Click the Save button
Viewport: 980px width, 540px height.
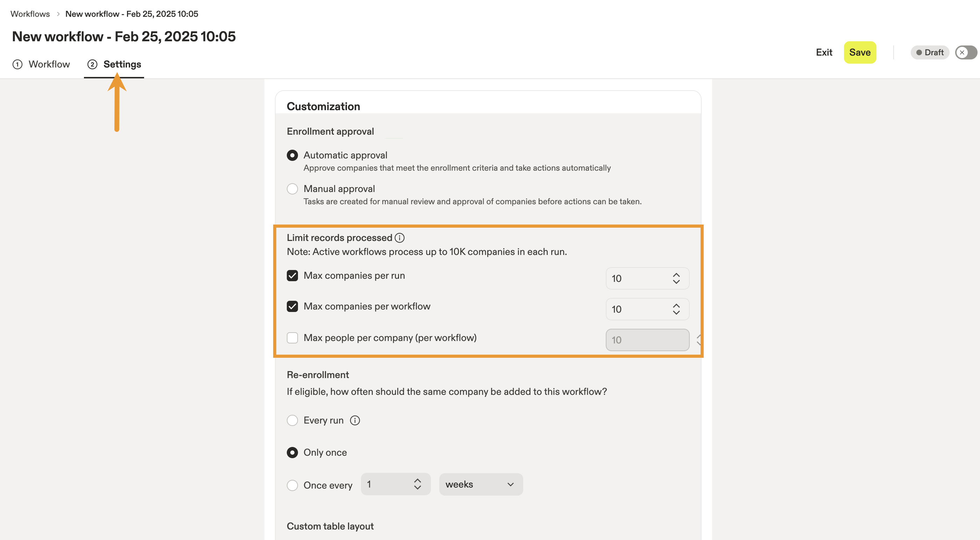click(860, 52)
